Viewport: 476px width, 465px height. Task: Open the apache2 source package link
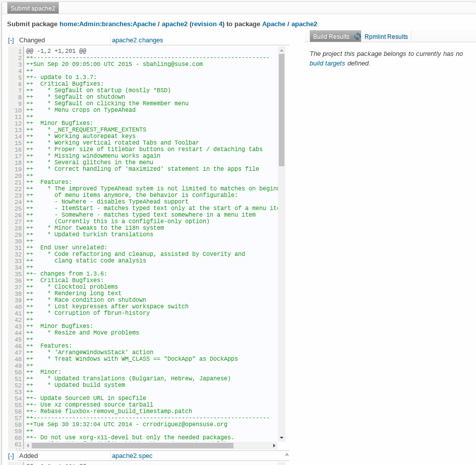174,24
